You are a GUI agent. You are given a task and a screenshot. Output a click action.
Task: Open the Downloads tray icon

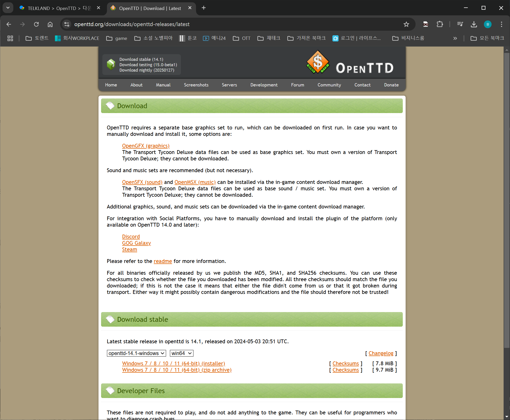click(x=474, y=24)
